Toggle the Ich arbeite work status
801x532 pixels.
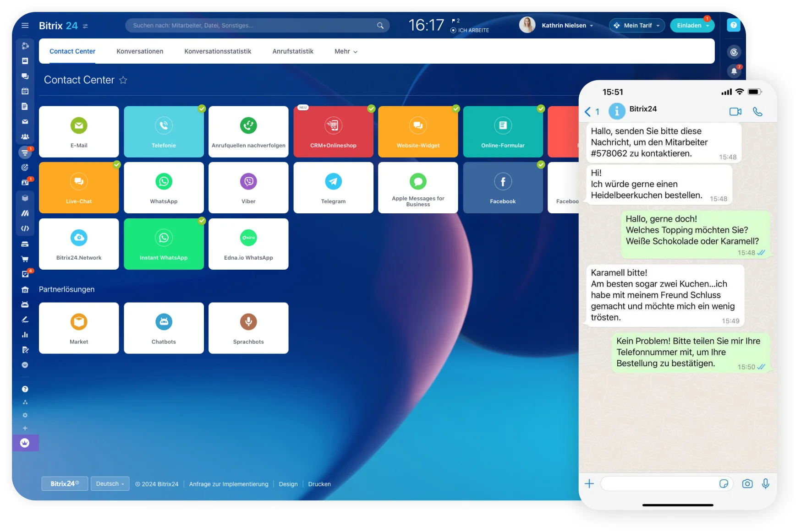click(470, 30)
